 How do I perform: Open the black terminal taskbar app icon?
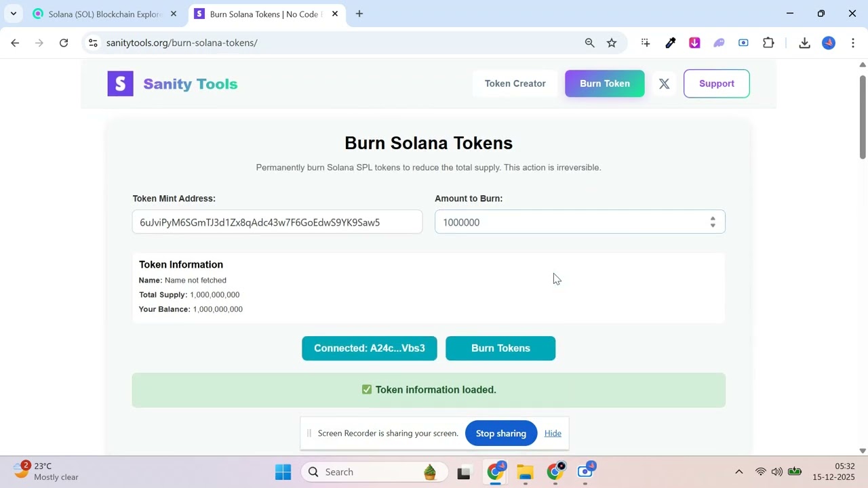pos(464,472)
